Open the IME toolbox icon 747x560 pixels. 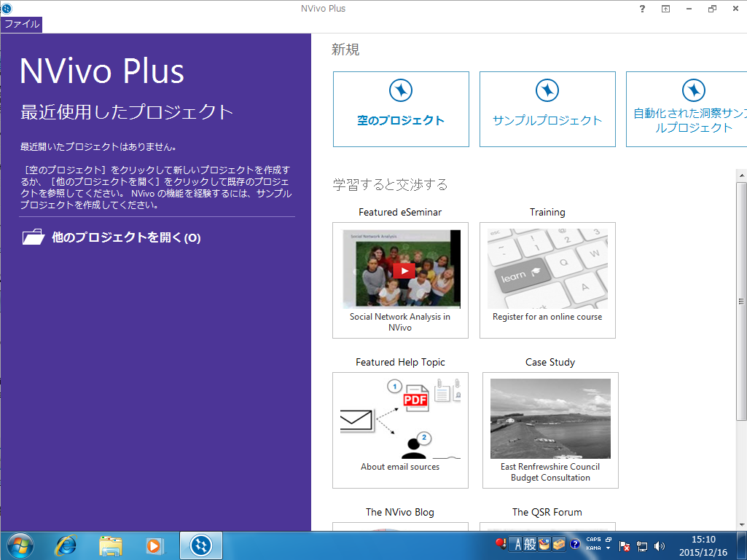559,544
